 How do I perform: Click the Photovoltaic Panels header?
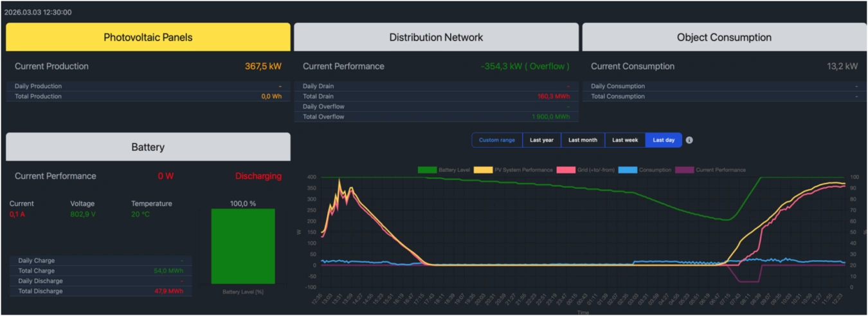[148, 37]
